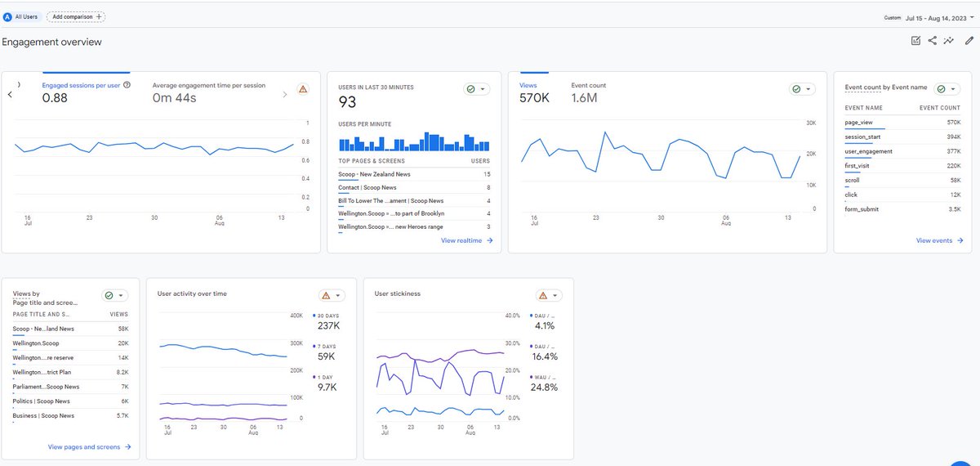Select the Views metric tab
This screenshot has height=466, width=980.
pyautogui.click(x=534, y=92)
